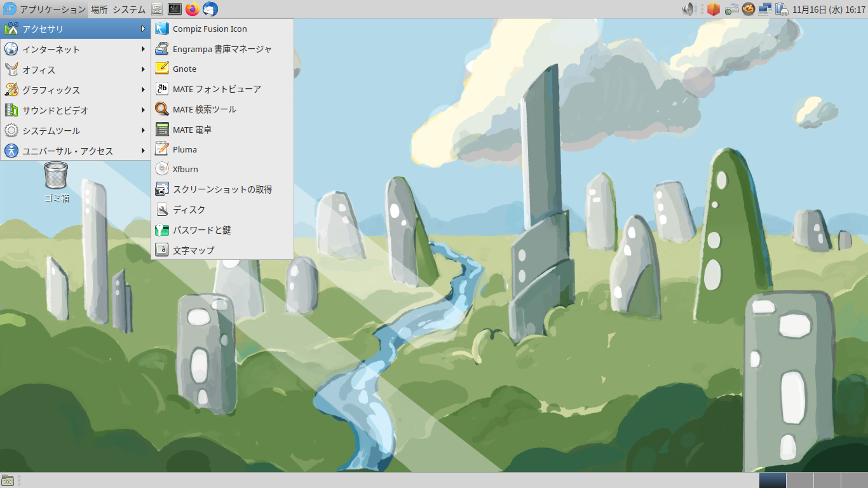Open the volume control speaker icon
The width and height of the screenshot is (868, 488).
[689, 9]
